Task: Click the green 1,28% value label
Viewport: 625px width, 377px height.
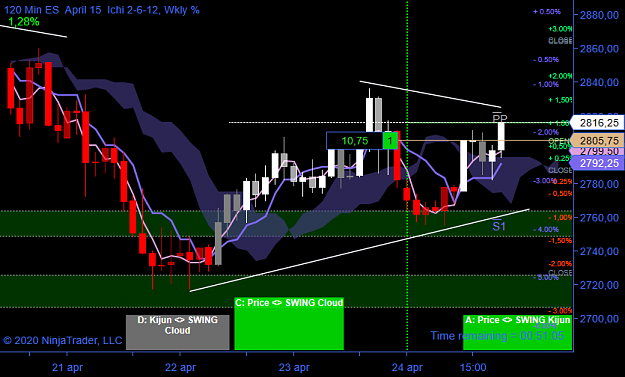Action: pyautogui.click(x=24, y=22)
